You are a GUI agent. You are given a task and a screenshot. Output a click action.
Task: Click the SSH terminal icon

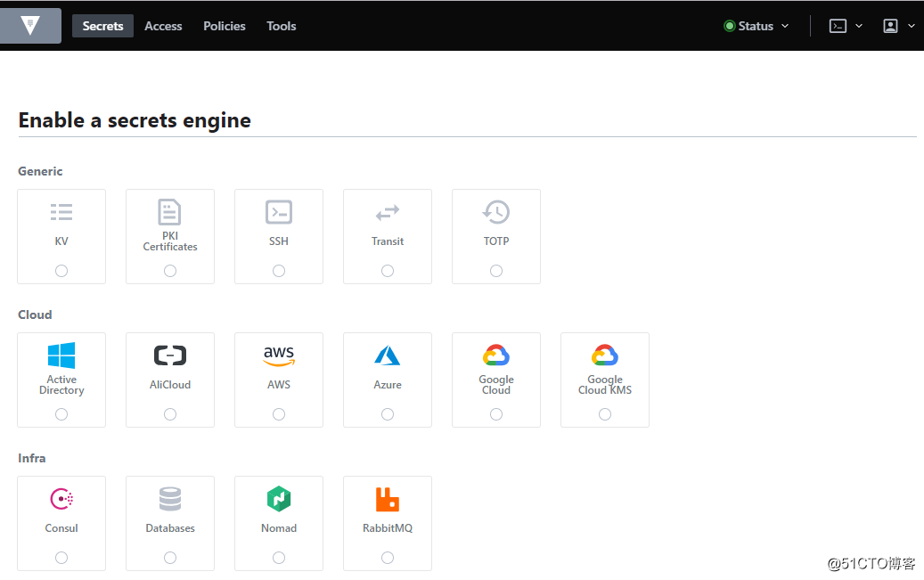point(279,212)
